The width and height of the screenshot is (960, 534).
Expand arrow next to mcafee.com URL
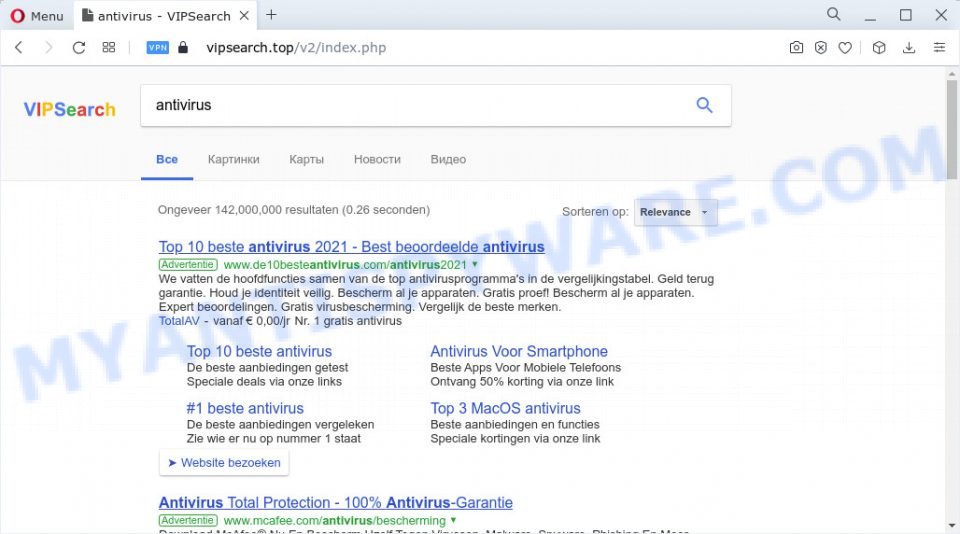[x=454, y=520]
